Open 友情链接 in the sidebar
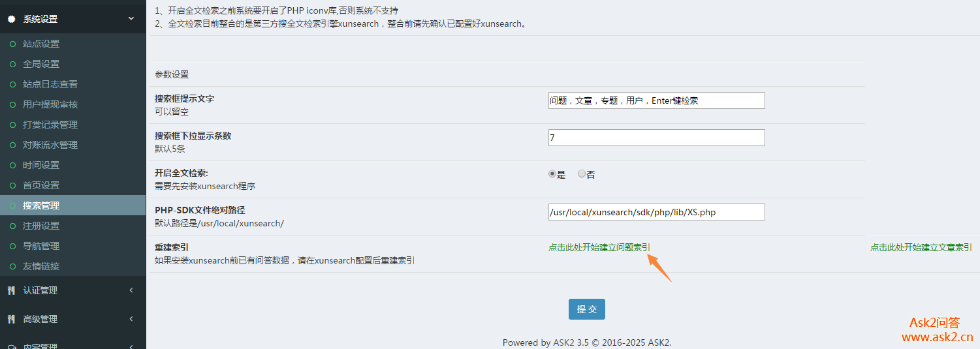This screenshot has height=349, width=980. (41, 266)
